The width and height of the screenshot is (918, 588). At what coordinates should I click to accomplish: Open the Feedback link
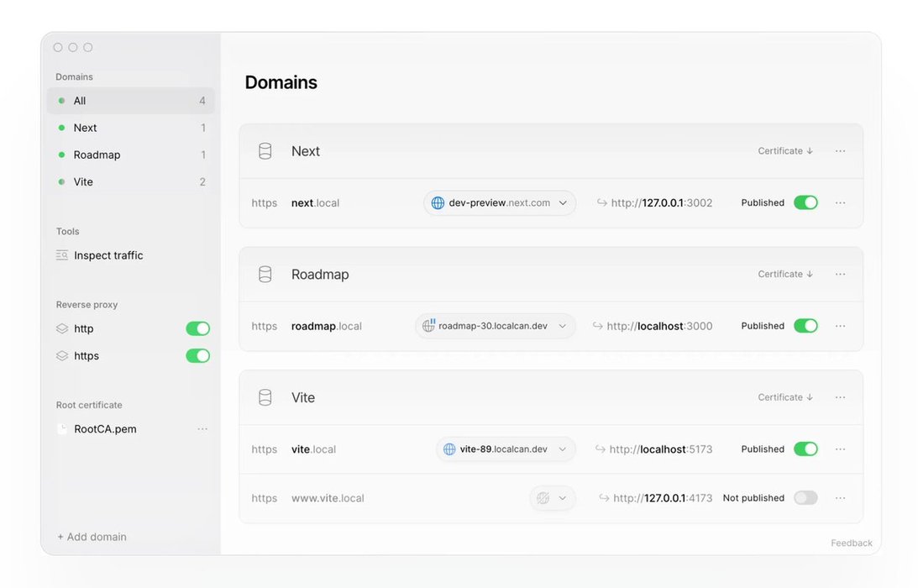pyautogui.click(x=852, y=543)
